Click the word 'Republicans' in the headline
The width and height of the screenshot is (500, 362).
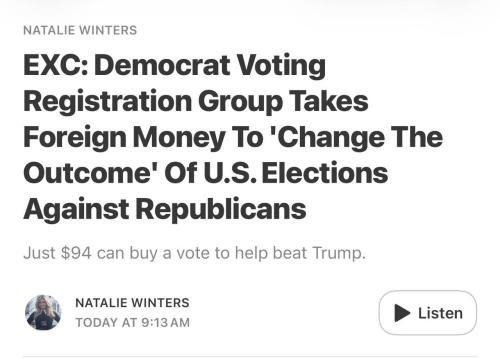click(x=221, y=209)
